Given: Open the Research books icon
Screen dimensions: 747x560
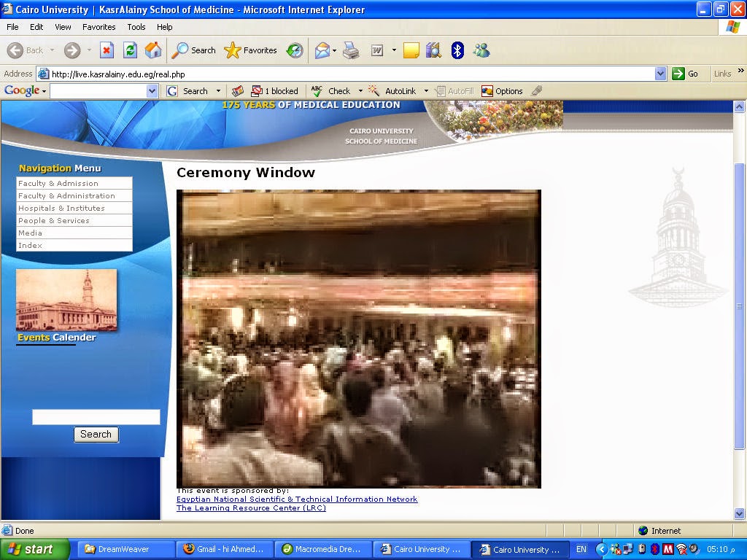Looking at the screenshot, I should [433, 50].
